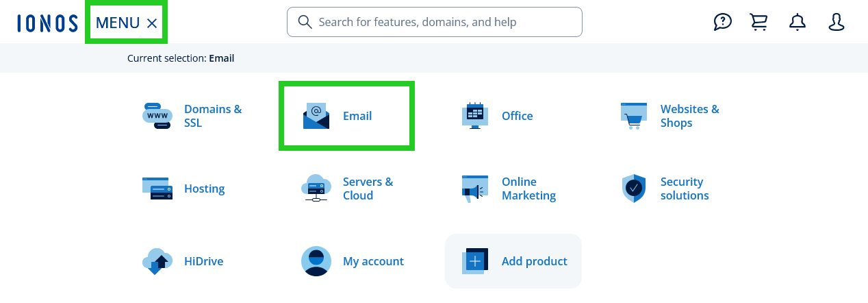Go to My account
This screenshot has height=303, width=868.
coord(372,261)
